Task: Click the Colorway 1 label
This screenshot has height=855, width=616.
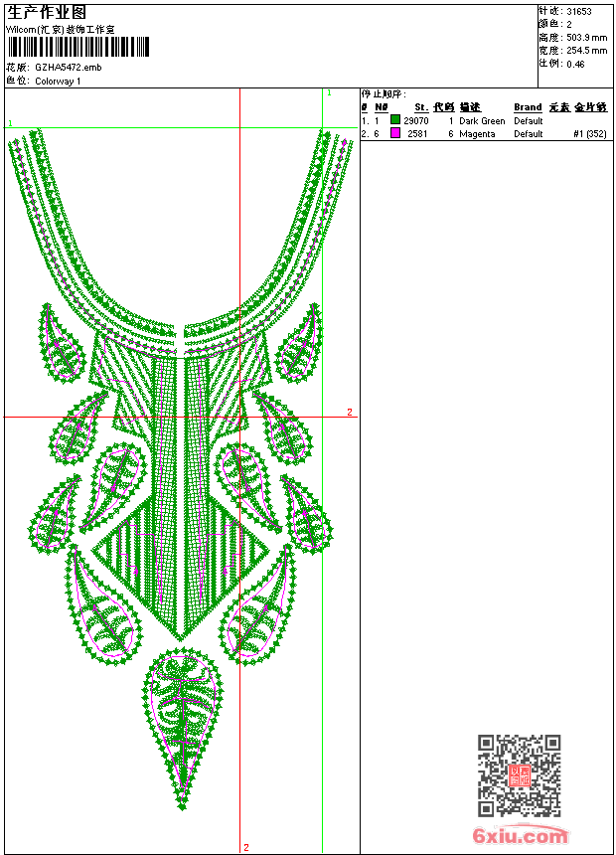Action: click(58, 81)
